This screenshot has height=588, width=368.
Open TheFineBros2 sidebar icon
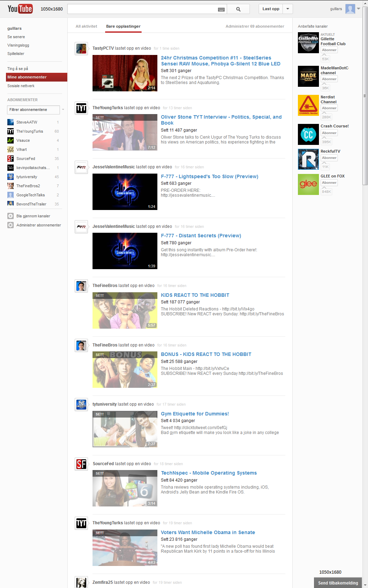[x=11, y=186]
